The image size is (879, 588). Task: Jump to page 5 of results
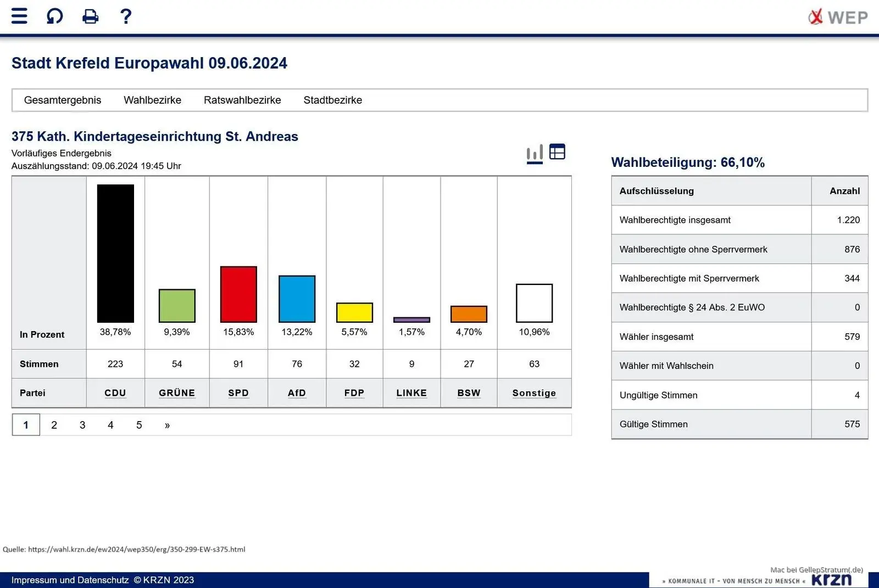[x=139, y=425]
